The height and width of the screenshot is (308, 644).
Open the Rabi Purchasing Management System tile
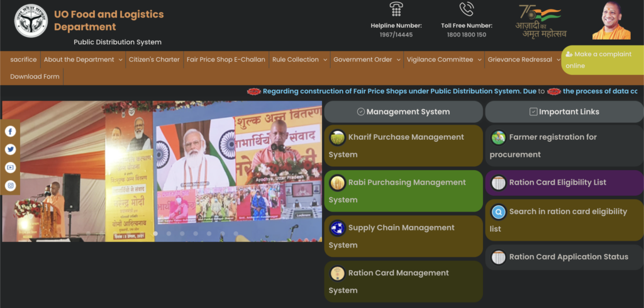tap(403, 190)
